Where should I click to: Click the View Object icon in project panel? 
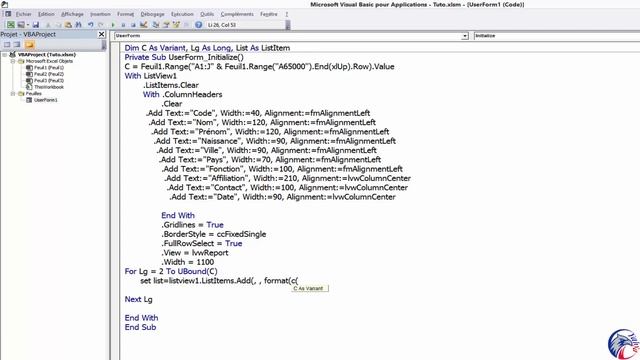[x=17, y=44]
